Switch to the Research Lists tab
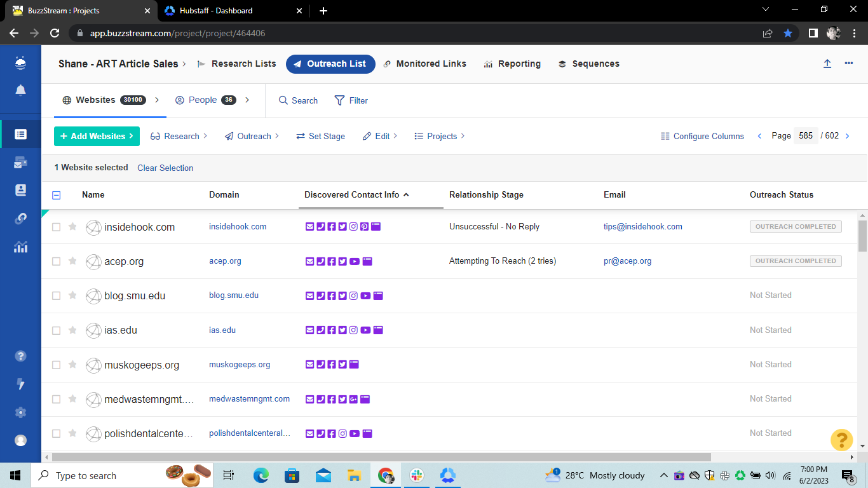 coord(237,64)
